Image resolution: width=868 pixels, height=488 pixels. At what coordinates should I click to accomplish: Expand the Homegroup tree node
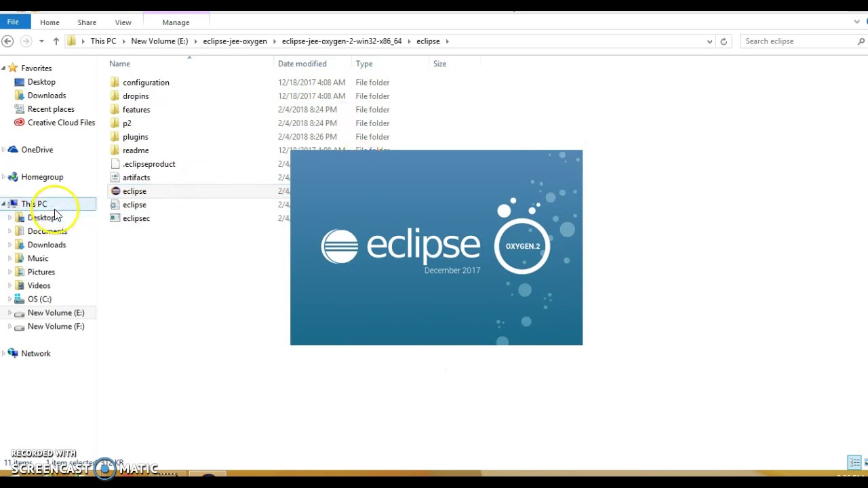click(3, 177)
